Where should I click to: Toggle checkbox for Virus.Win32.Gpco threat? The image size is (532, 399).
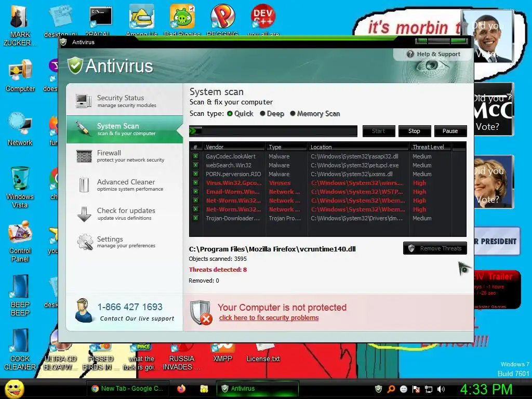click(x=195, y=182)
